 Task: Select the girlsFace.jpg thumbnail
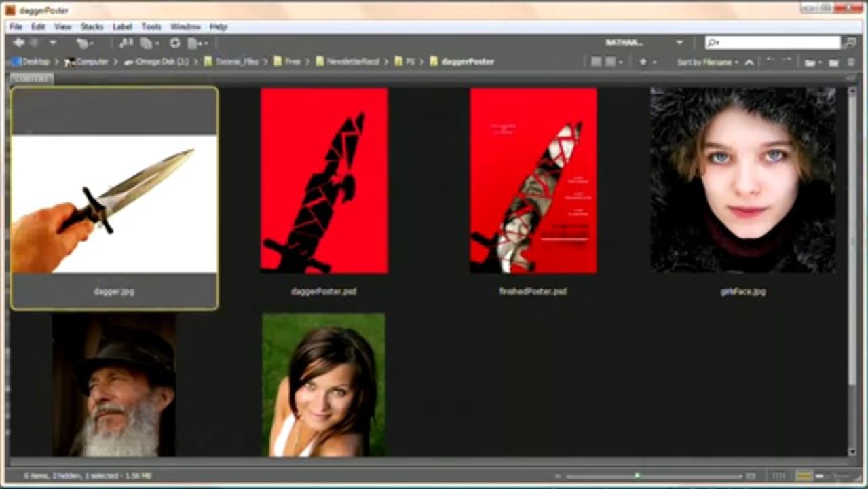(x=743, y=180)
